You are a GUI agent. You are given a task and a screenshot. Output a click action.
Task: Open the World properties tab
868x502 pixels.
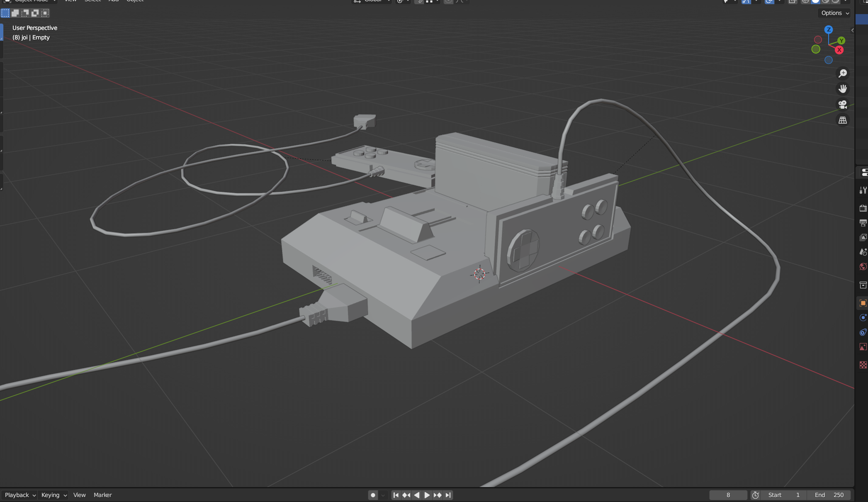(863, 266)
